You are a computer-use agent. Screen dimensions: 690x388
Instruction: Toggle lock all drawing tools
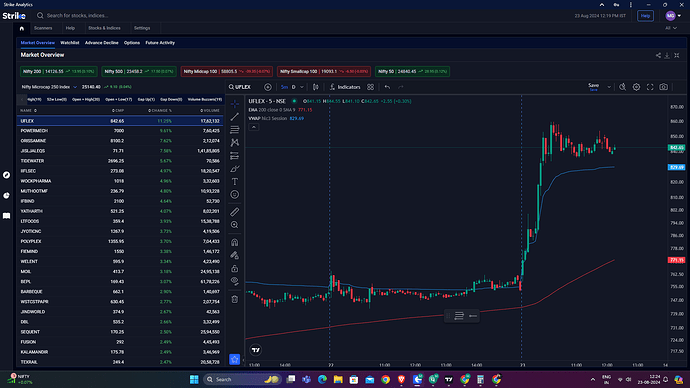(235, 268)
